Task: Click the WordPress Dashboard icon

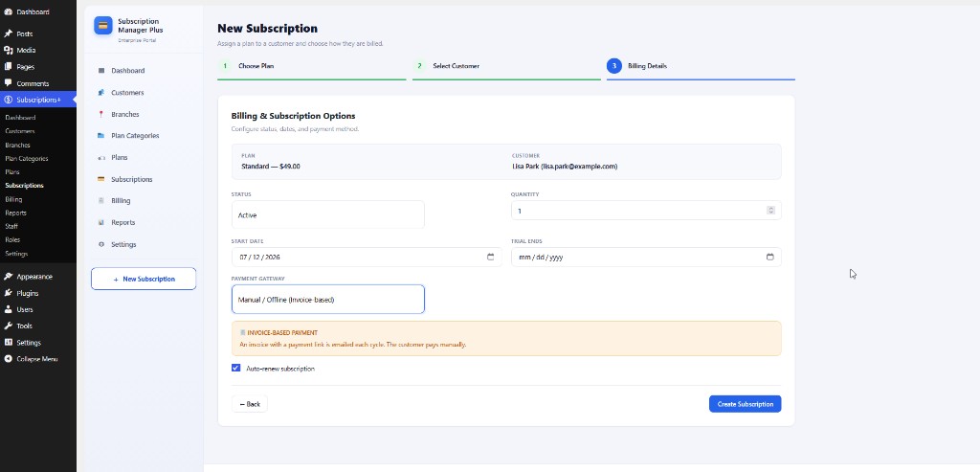Action: pos(8,11)
